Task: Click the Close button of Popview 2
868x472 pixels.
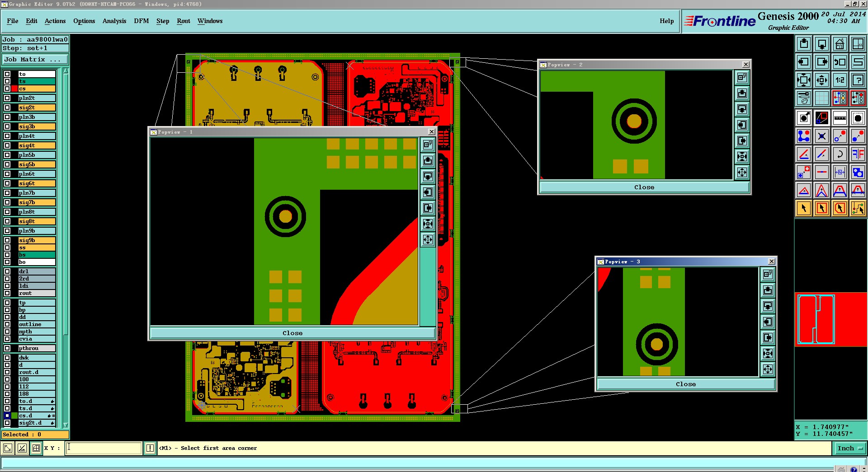Action: pos(644,187)
